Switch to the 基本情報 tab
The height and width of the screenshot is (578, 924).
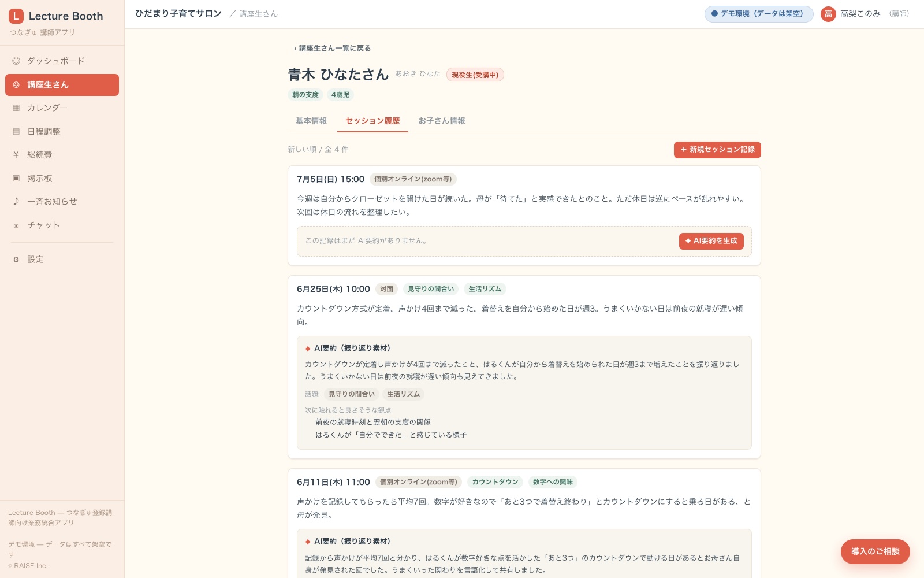pyautogui.click(x=311, y=121)
